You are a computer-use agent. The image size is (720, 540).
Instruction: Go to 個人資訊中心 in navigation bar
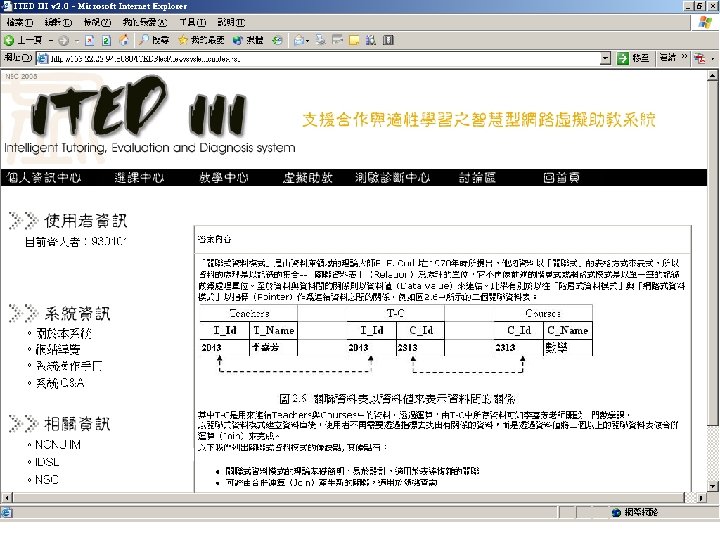point(44,178)
